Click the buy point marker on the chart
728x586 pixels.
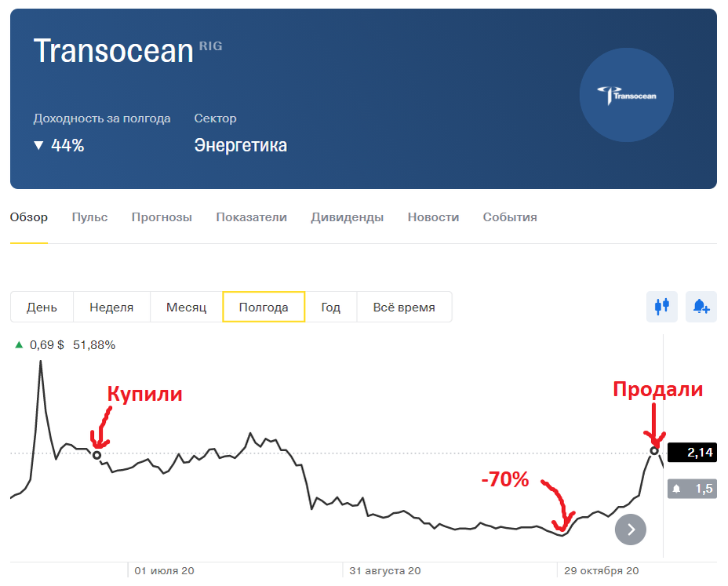point(96,456)
